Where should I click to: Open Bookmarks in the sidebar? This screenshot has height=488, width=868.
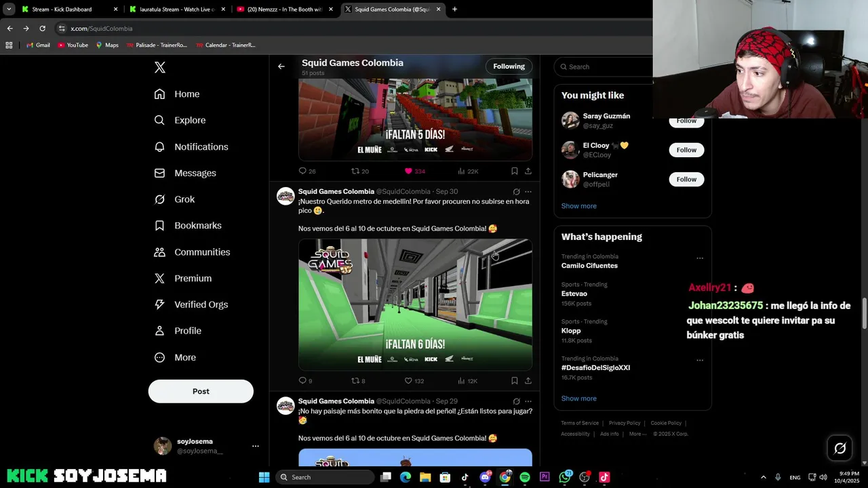pos(188,226)
